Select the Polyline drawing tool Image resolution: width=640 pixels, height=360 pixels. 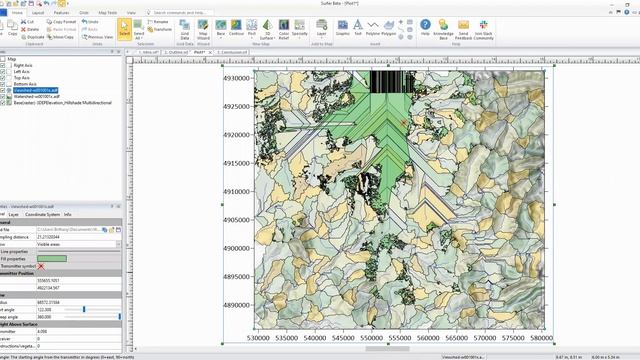[x=373, y=28]
